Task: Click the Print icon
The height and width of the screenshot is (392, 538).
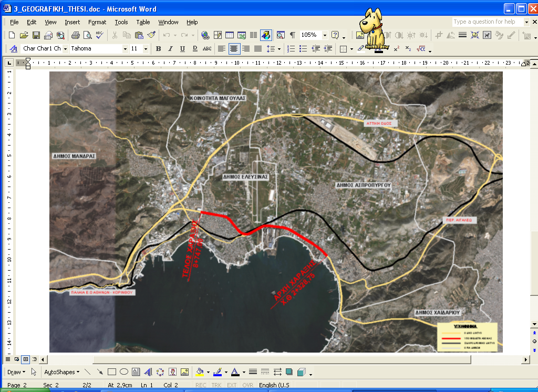Action: tap(75, 35)
